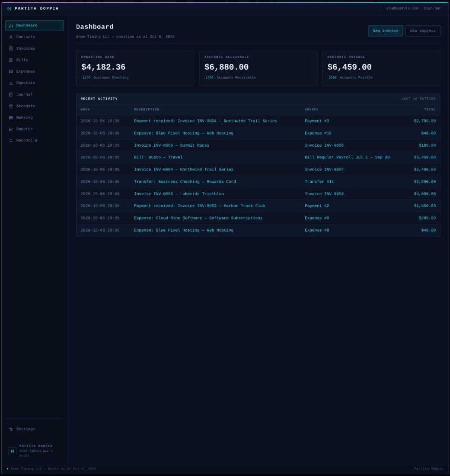
Task: Click the Bills icon in sidebar
Action: pos(11,60)
